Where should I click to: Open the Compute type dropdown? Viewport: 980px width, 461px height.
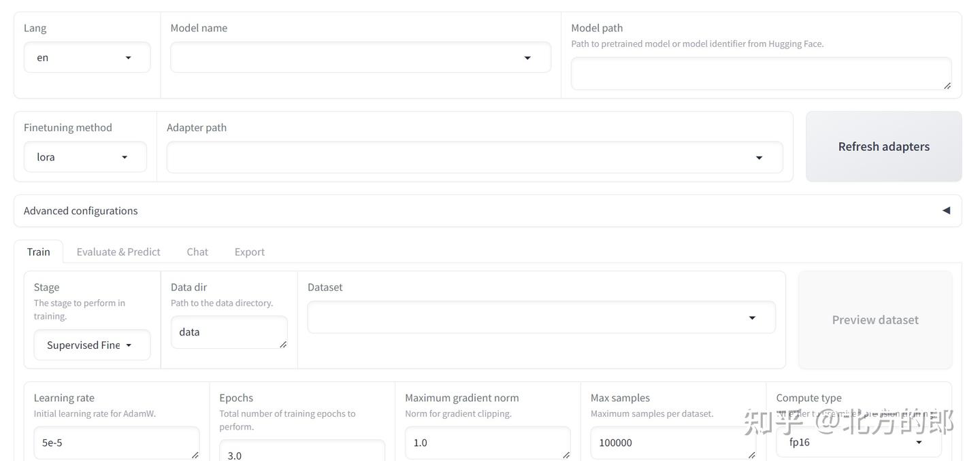click(858, 443)
